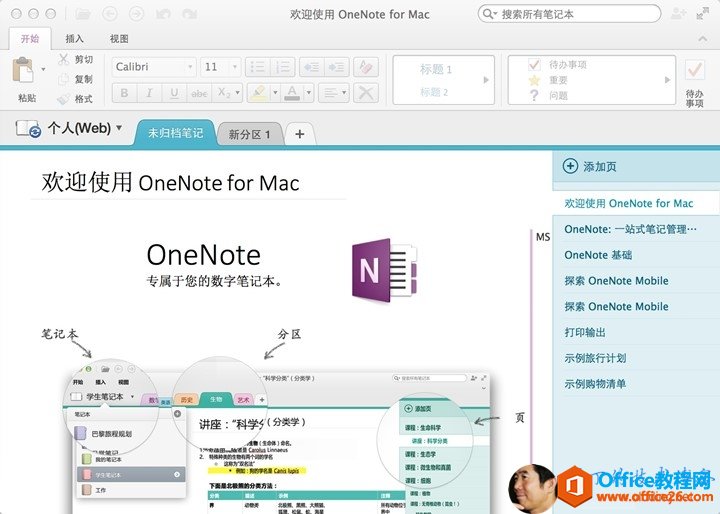
Task: Decrease the paragraph indent
Action: pyautogui.click(x=312, y=67)
